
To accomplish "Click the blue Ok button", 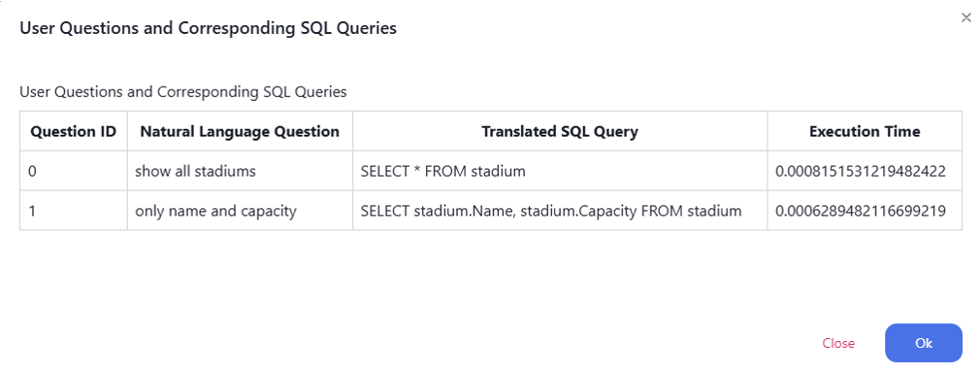I will (923, 343).
